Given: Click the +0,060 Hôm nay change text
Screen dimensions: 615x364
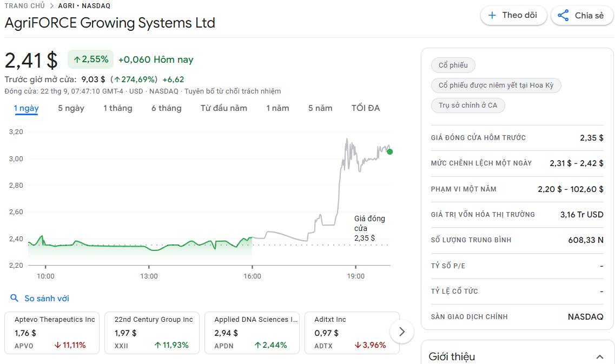Looking at the screenshot, I should [156, 59].
